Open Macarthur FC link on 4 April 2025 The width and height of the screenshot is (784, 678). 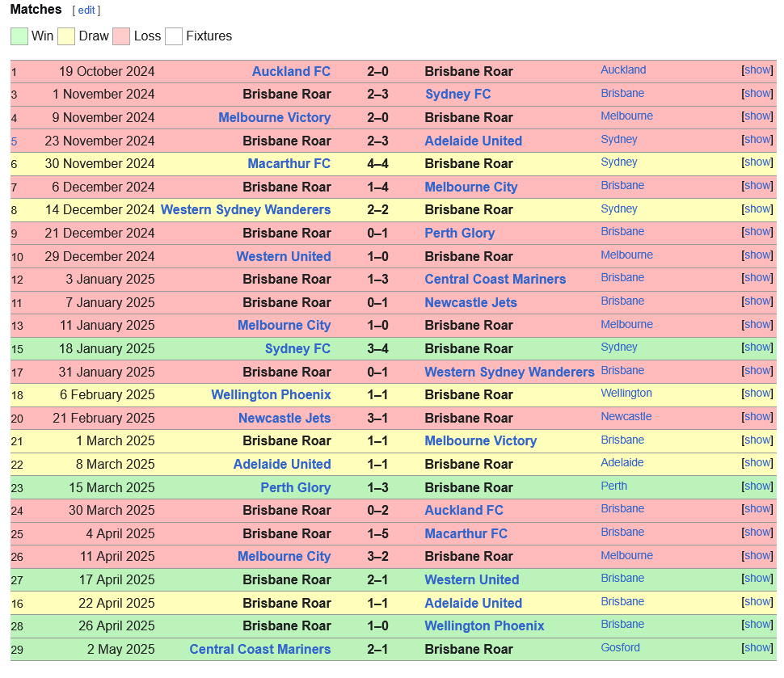(466, 533)
